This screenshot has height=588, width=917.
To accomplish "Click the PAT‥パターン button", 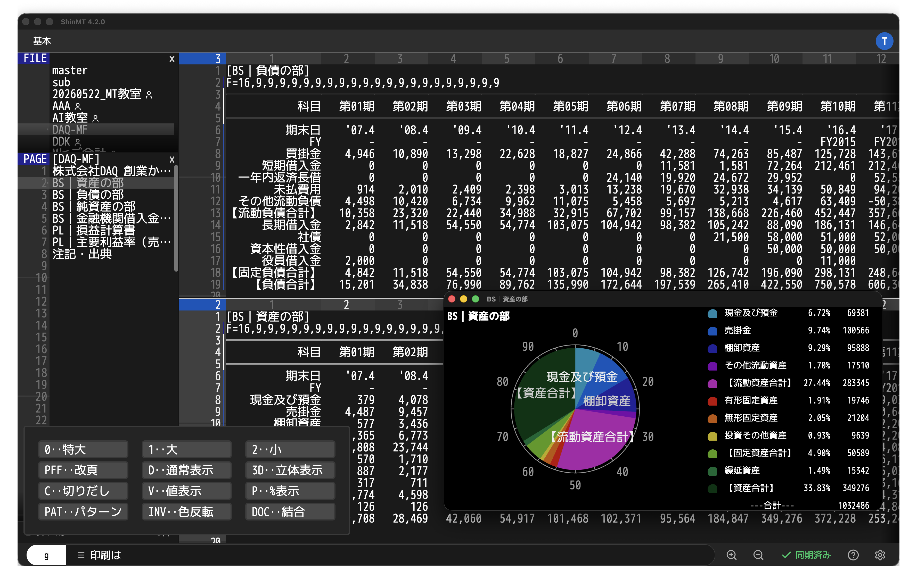I will tap(83, 512).
